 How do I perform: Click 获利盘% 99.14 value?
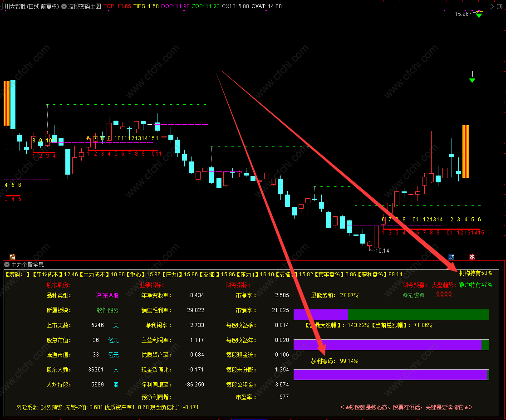pos(395,274)
